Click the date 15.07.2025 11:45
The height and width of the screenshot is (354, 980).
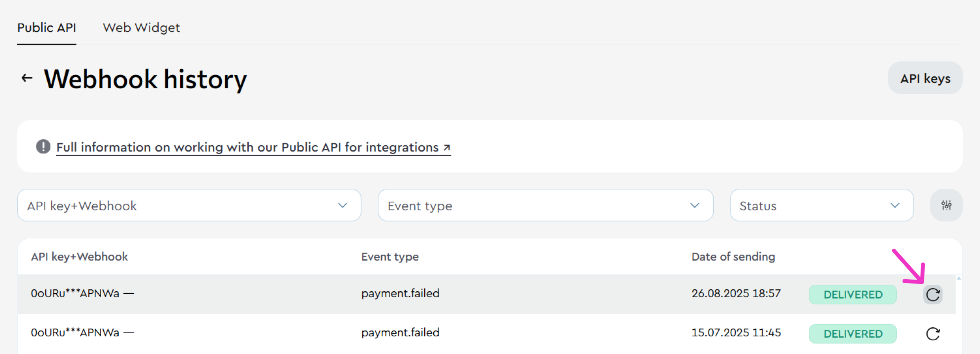pos(736,332)
